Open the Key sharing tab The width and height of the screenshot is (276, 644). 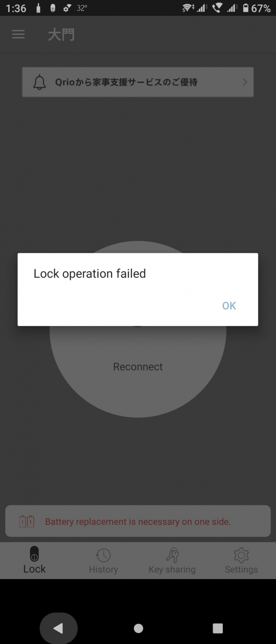(172, 560)
